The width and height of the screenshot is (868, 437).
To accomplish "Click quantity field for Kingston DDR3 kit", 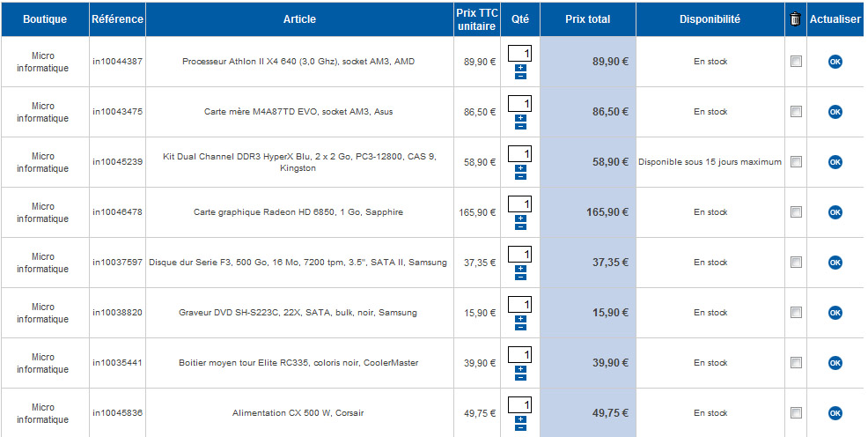I will [x=519, y=153].
